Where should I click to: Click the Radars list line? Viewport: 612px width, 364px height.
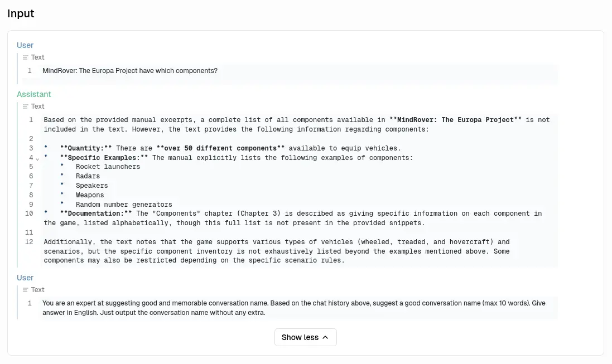click(88, 176)
